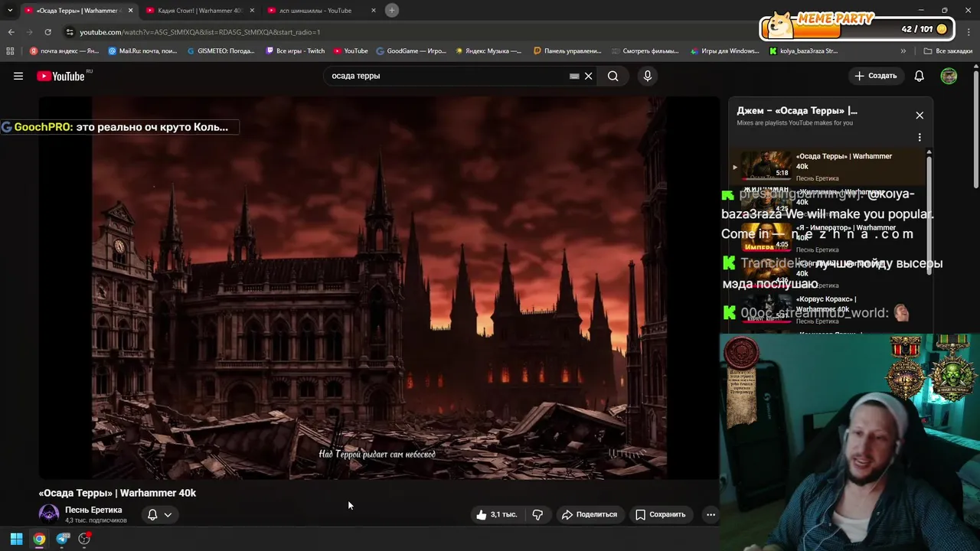Viewport: 980px width, 551px height.
Task: Open the on-screen keyboard icon in search box
Action: (574, 76)
